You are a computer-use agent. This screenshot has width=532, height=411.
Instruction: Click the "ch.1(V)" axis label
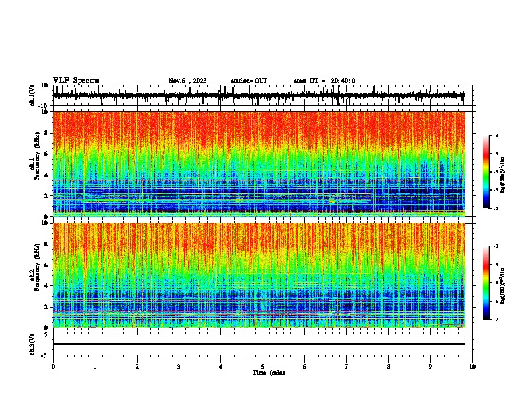coord(32,95)
